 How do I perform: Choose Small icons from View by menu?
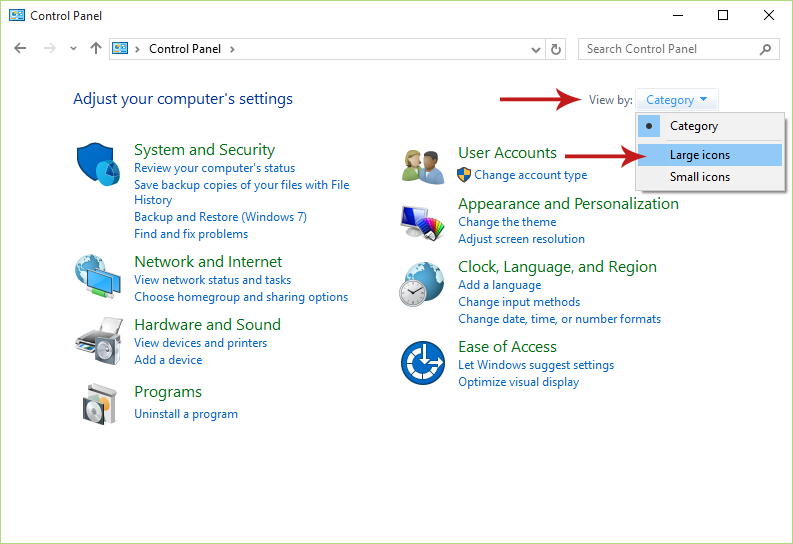700,177
